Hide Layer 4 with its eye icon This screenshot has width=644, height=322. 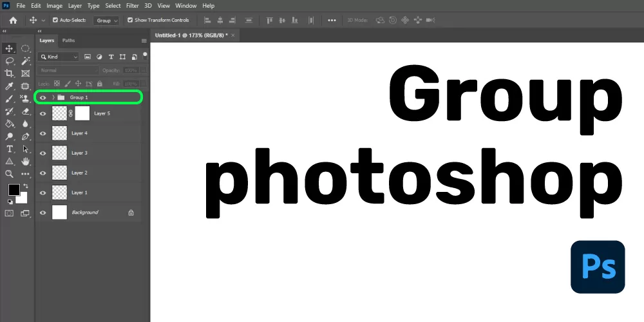[43, 133]
